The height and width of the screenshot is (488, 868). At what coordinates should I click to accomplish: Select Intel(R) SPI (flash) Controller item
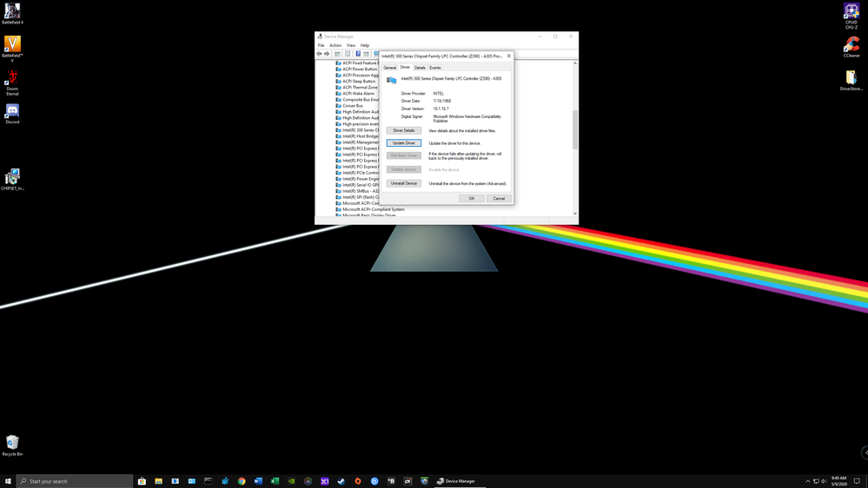pos(358,197)
